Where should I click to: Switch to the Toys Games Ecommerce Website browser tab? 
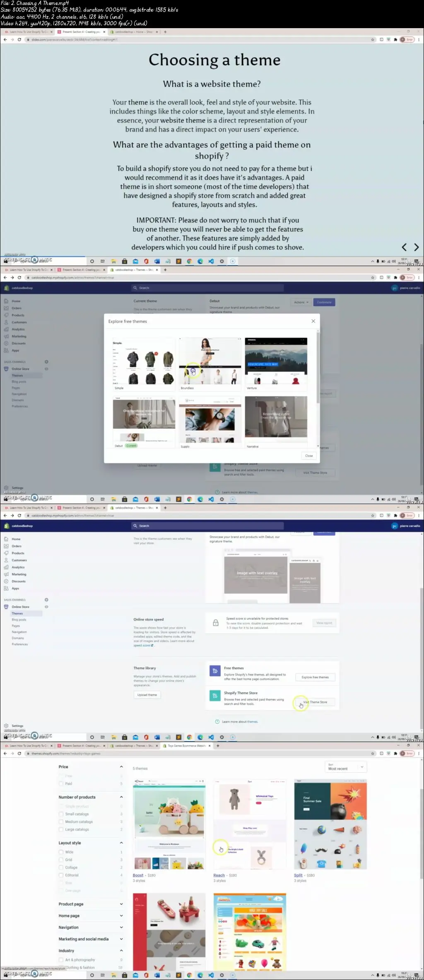[x=187, y=746]
